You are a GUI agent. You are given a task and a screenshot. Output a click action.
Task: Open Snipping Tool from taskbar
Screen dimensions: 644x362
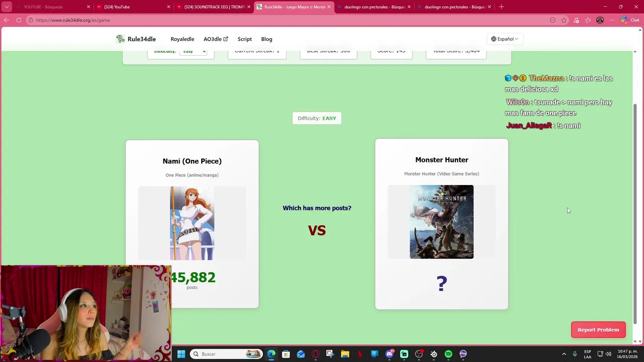[x=330, y=354]
